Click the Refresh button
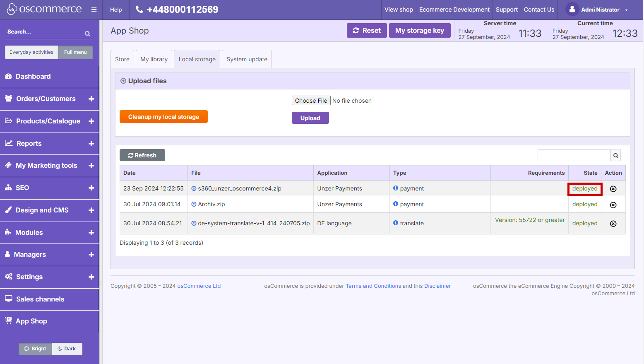This screenshot has width=644, height=364. click(x=142, y=155)
